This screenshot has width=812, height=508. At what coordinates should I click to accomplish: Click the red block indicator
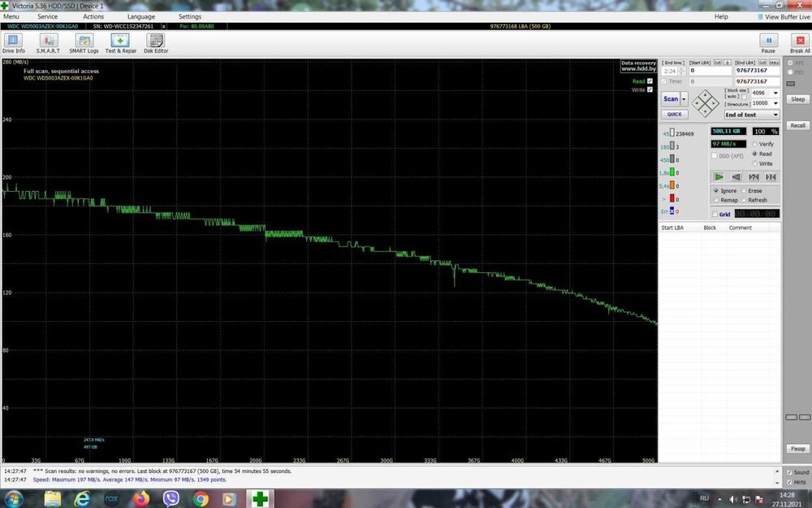[x=672, y=198]
